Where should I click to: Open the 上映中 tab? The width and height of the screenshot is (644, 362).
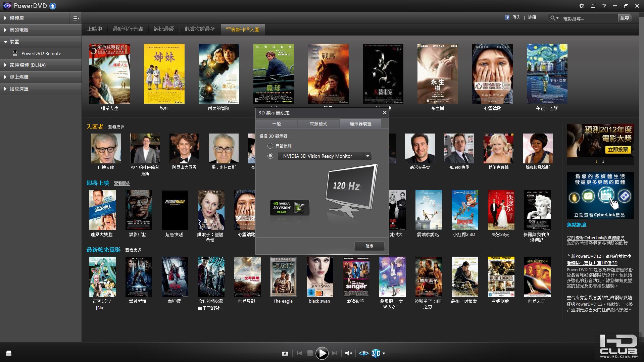pyautogui.click(x=95, y=29)
